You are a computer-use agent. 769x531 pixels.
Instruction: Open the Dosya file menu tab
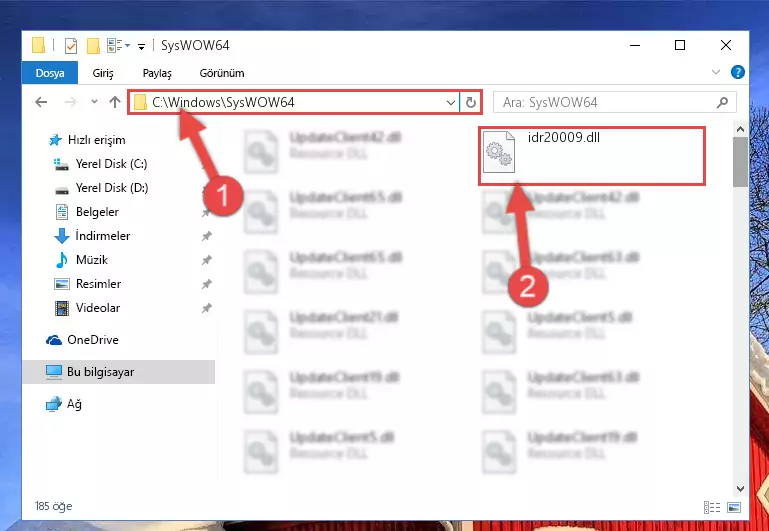50,73
